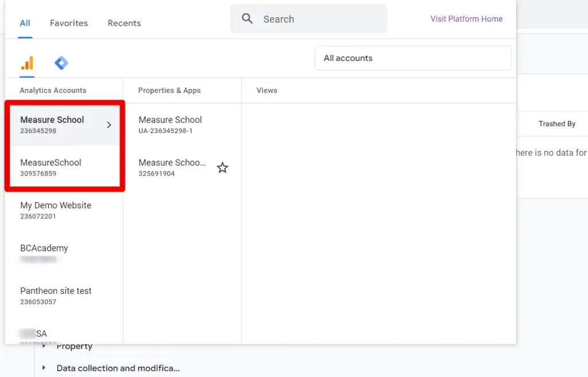The width and height of the screenshot is (588, 377).
Task: Open the All accounts dropdown
Action: click(x=412, y=58)
